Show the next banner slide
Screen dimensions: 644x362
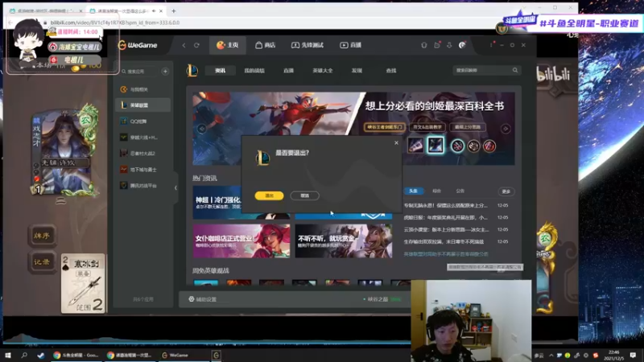506,129
